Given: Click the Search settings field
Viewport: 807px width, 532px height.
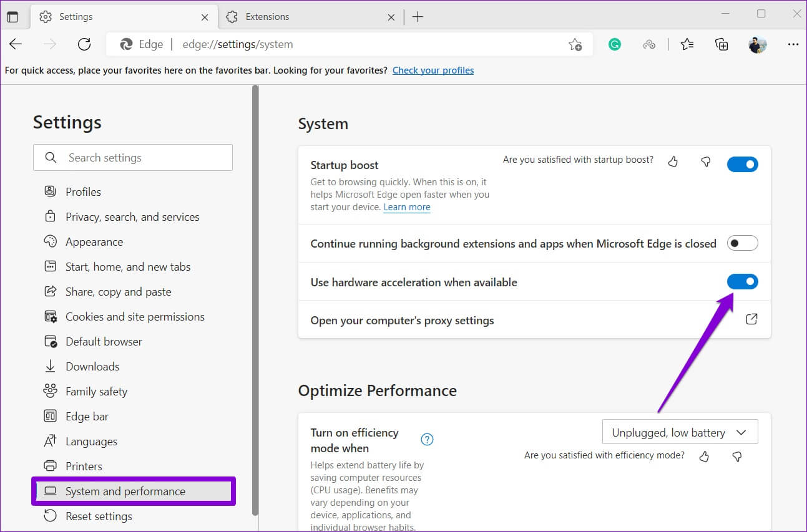Looking at the screenshot, I should (x=133, y=158).
